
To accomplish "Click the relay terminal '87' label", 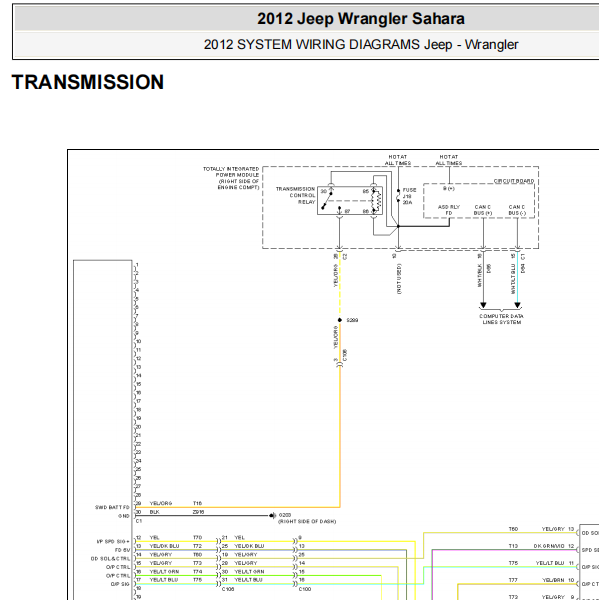I will [347, 211].
